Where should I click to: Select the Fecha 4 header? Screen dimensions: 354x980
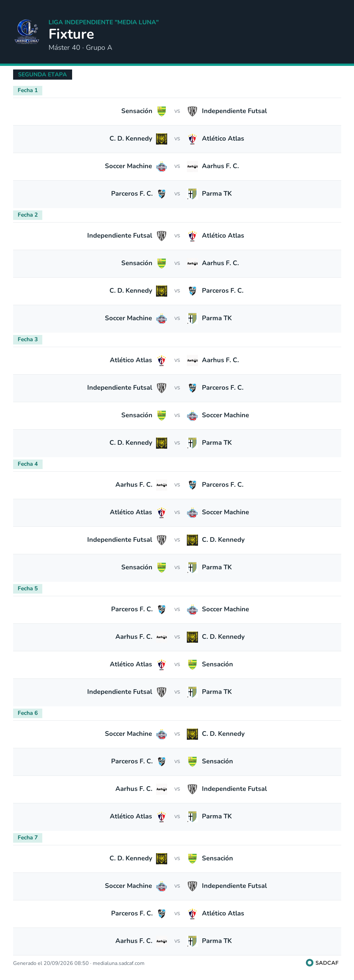28,464
